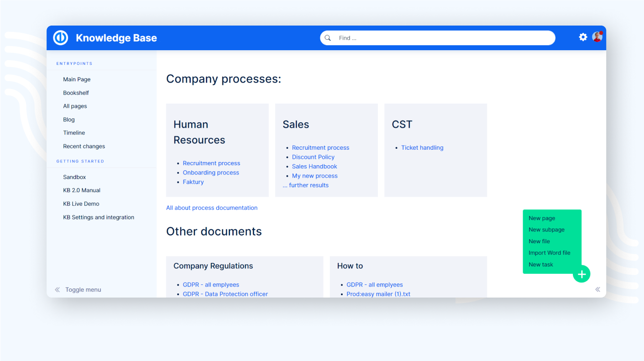Click the green plus button
Image resolution: width=644 pixels, height=361 pixels.
tap(581, 274)
